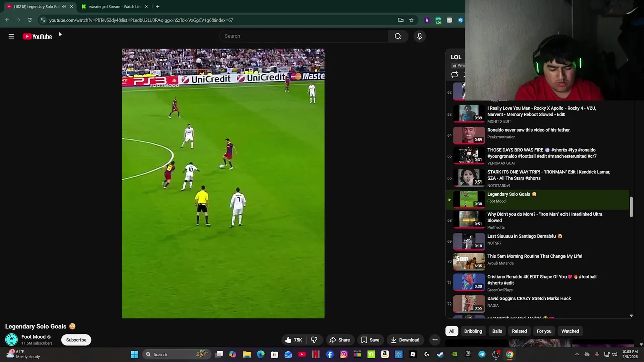644x362 pixels.
Task: Play 'STARK ITS ONE WAY TRIP' video
Action: [537, 178]
